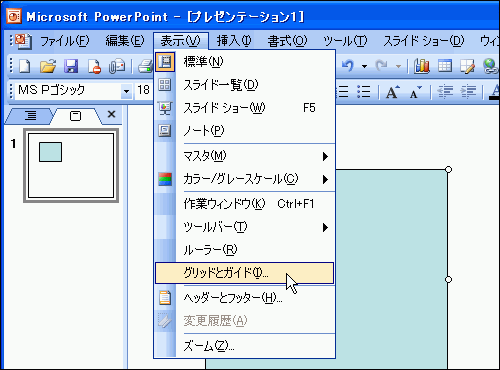This screenshot has width=500, height=370.
Task: Open the MS Pゴシック font dropdown
Action: pos(126,91)
